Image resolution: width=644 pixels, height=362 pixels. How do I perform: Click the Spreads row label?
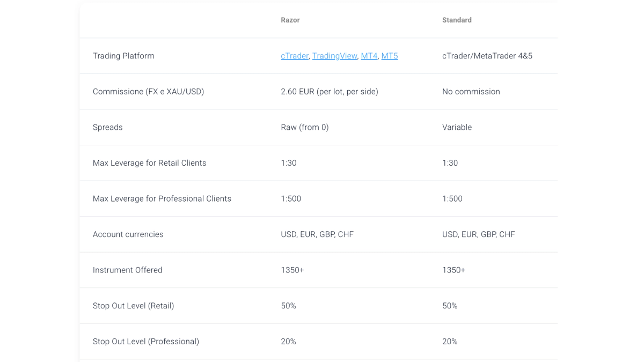[108, 127]
